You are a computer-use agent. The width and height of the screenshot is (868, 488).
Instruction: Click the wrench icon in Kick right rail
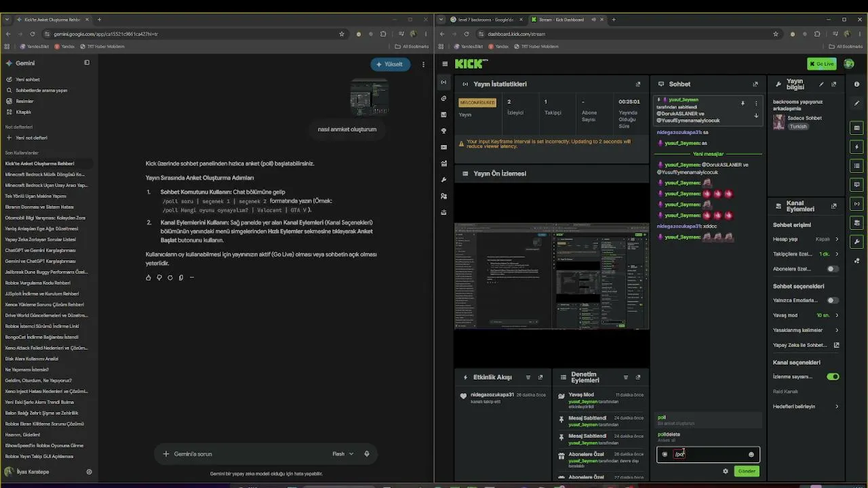[857, 241]
